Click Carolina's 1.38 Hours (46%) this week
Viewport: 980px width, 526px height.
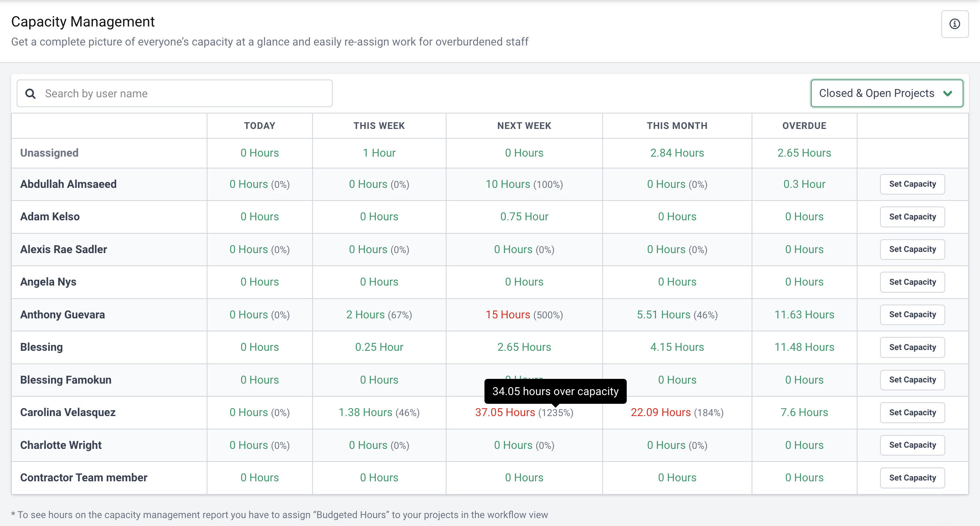click(379, 412)
